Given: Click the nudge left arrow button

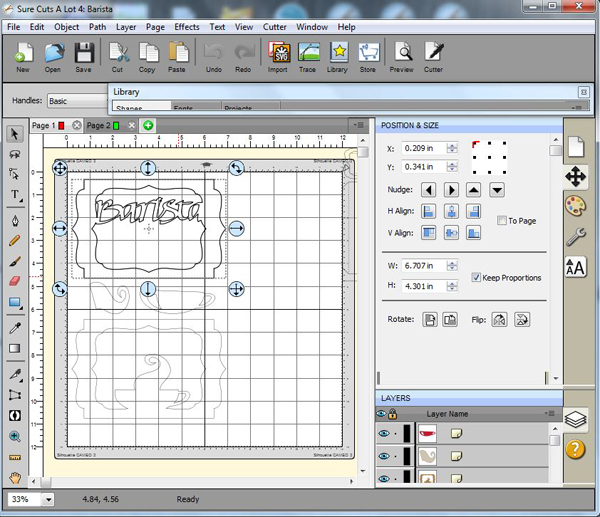Looking at the screenshot, I should point(428,189).
